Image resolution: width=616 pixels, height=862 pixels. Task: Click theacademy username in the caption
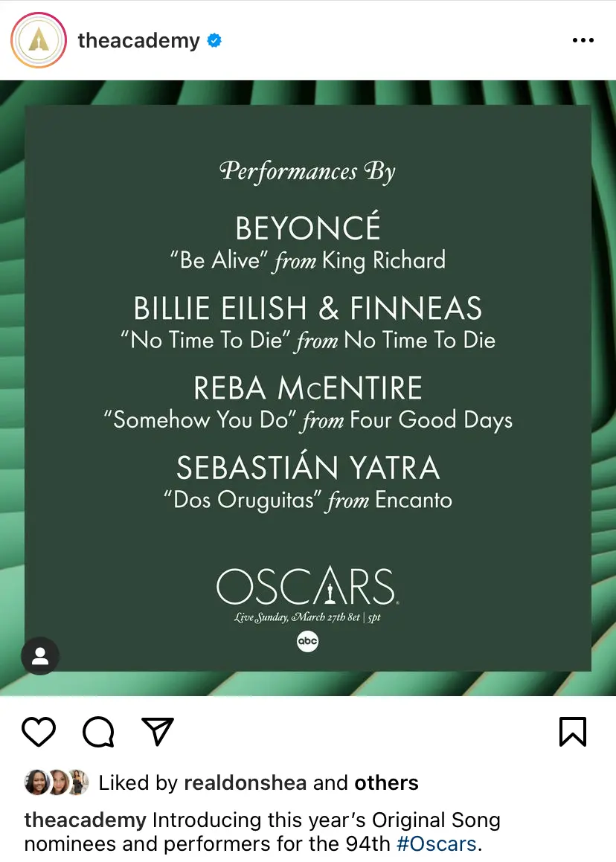85,820
